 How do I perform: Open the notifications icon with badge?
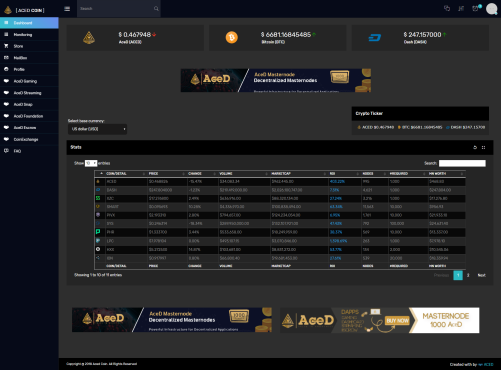coord(476,8)
